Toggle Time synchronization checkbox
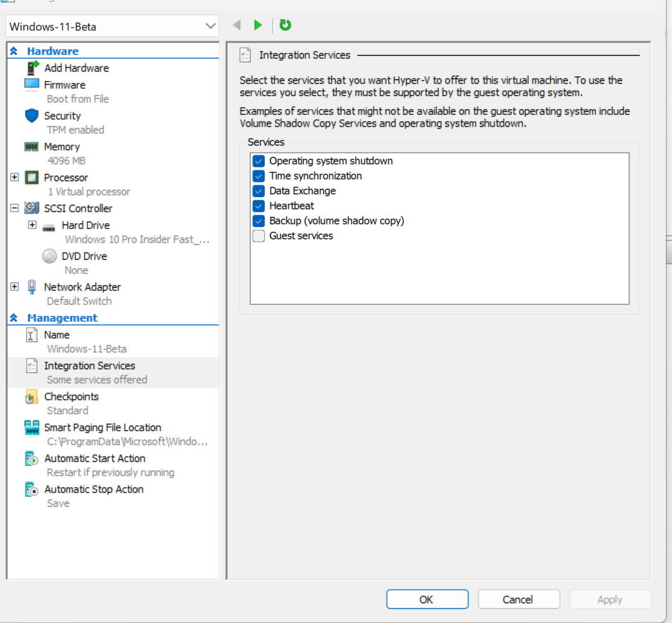Viewport: 672px width, 623px height. [x=259, y=176]
